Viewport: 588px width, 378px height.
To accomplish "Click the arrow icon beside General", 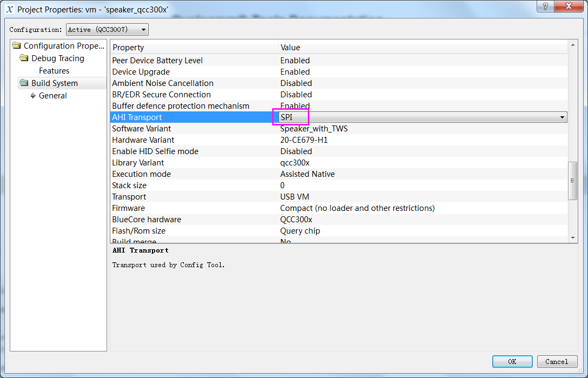I will click(x=33, y=95).
